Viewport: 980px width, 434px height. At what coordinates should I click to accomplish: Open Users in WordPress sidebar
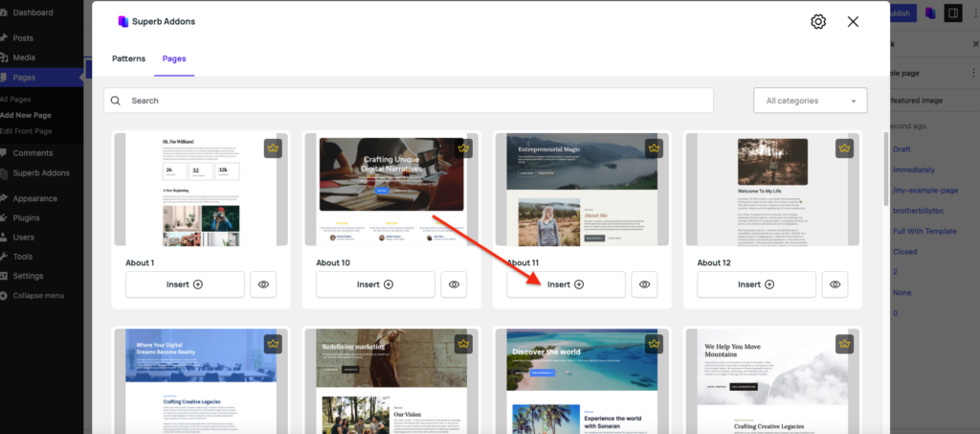[24, 238]
